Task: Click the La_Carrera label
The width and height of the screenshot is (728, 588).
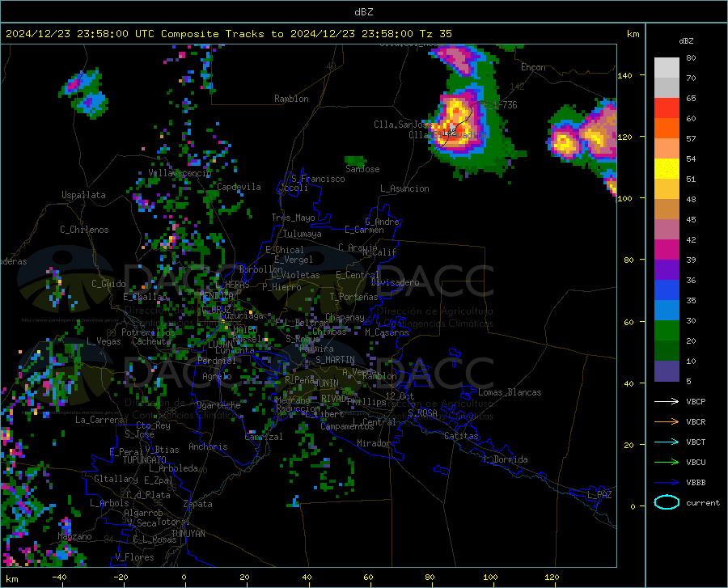Action: pos(99,420)
